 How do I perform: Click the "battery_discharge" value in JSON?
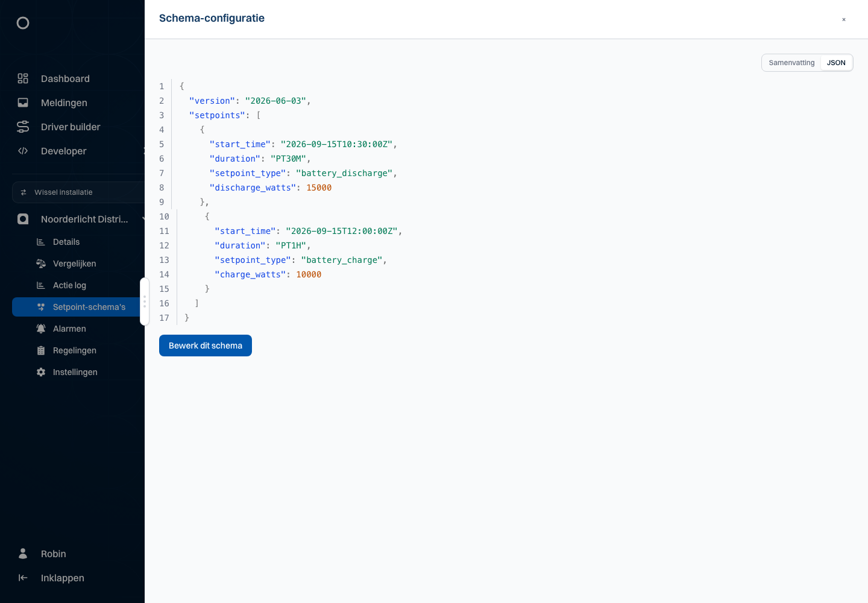(345, 173)
